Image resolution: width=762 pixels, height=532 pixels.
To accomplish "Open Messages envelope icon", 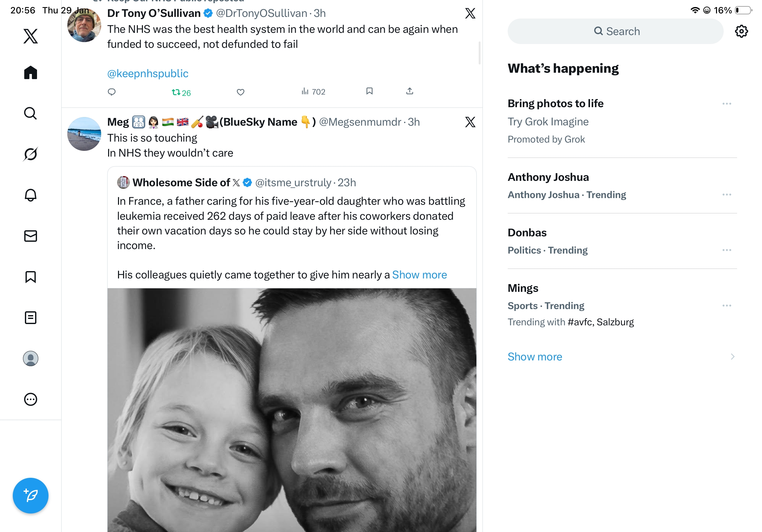I will [31, 236].
